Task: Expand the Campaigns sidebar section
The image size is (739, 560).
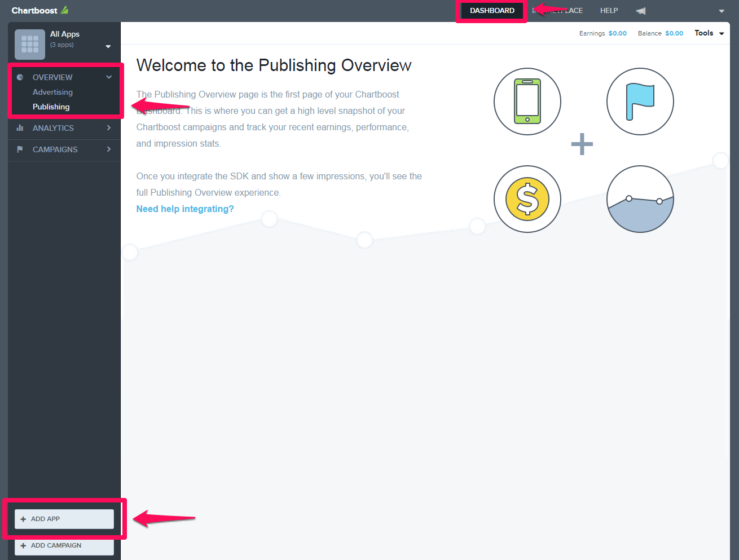Action: pos(64,149)
